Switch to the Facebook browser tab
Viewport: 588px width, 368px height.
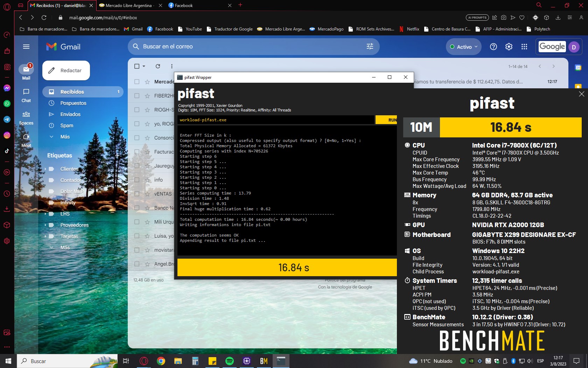point(199,5)
